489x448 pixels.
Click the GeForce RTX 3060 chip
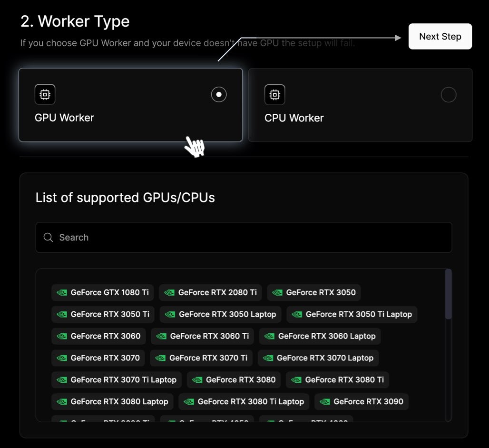pyautogui.click(x=98, y=336)
